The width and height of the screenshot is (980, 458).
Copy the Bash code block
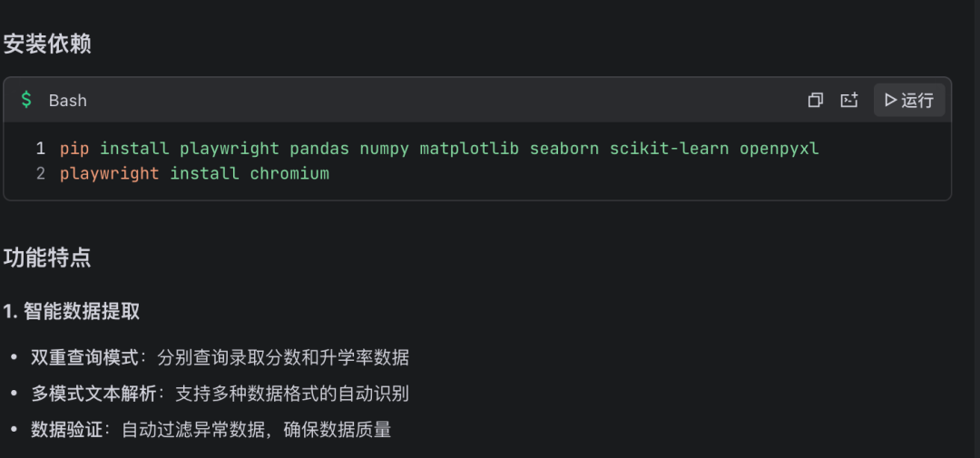point(815,101)
